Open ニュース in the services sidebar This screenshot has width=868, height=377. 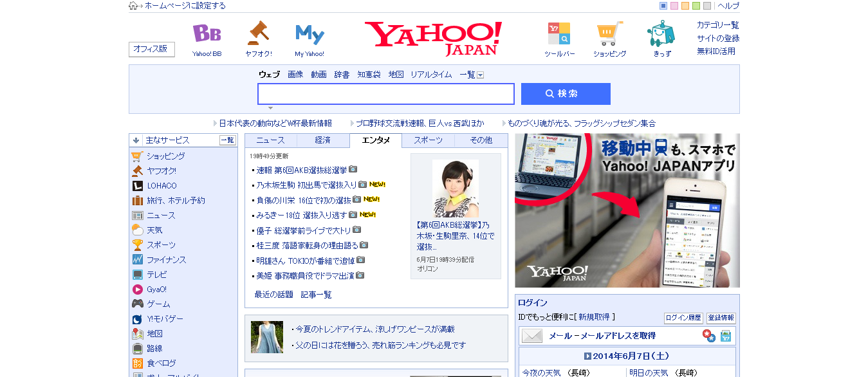pos(161,216)
